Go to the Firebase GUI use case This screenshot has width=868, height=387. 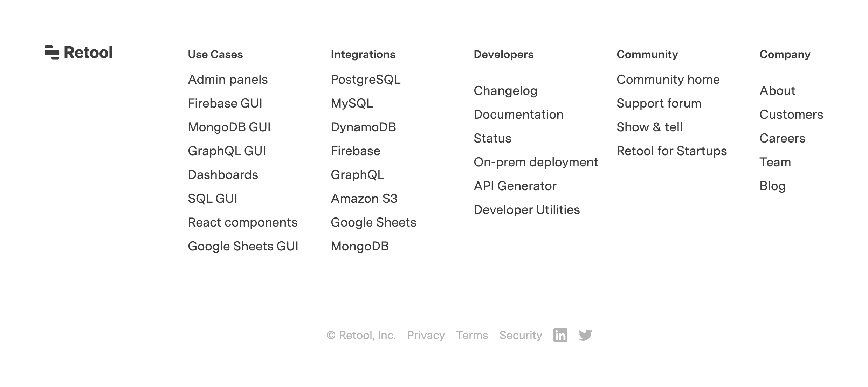[225, 103]
